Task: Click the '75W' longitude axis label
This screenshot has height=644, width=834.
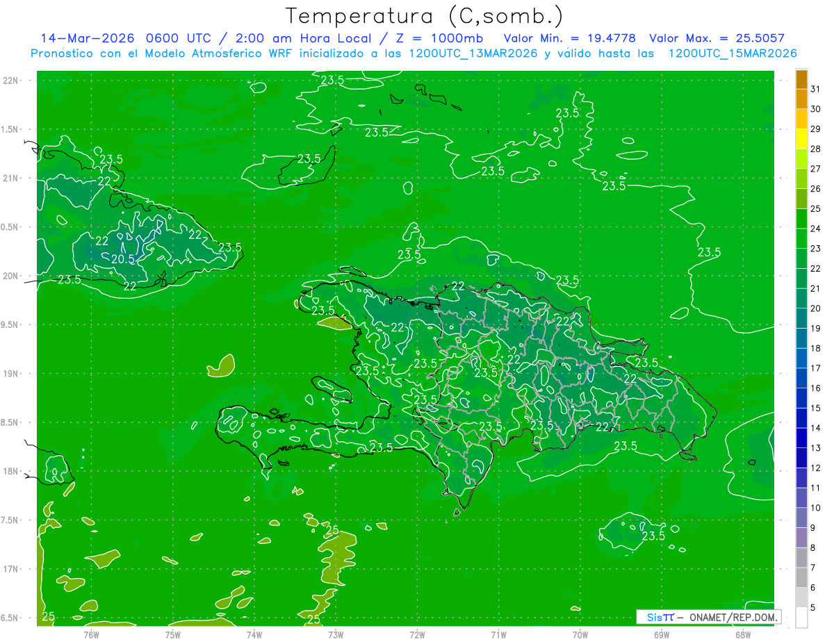Action: tap(173, 634)
